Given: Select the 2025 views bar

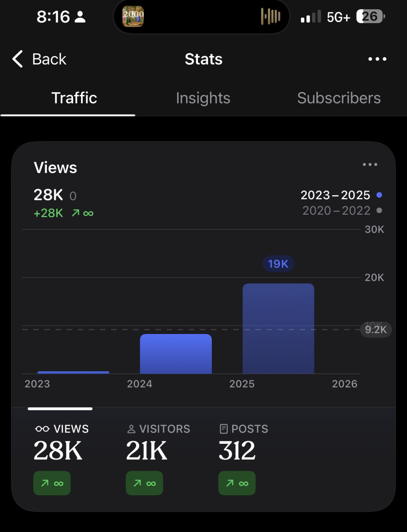Looking at the screenshot, I should 278,328.
